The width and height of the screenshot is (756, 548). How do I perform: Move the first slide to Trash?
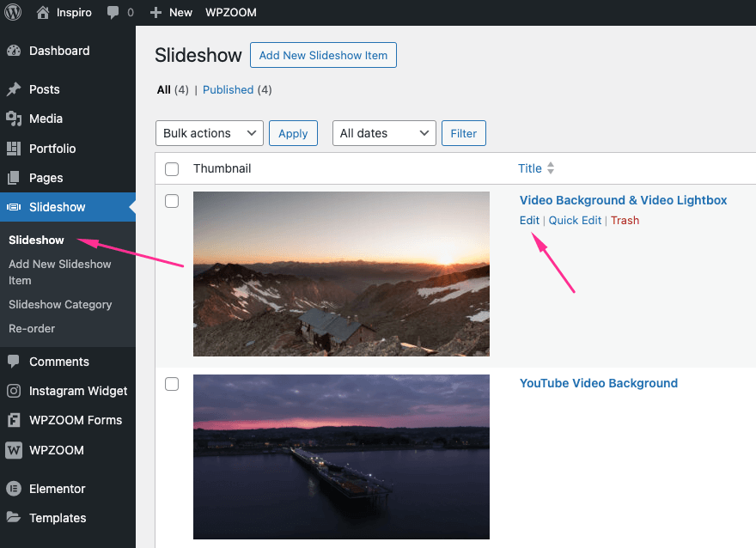coord(625,220)
